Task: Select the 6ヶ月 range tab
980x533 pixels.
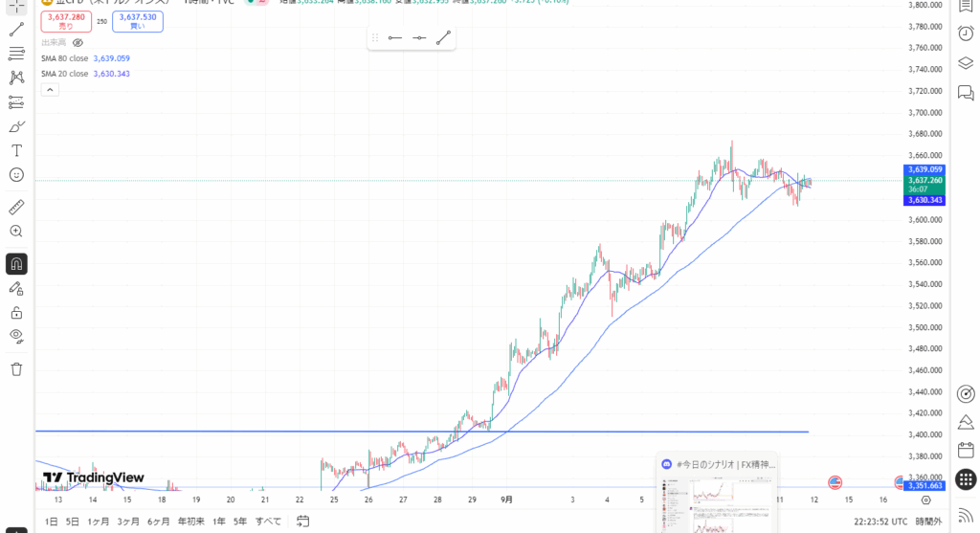Action: (x=159, y=522)
